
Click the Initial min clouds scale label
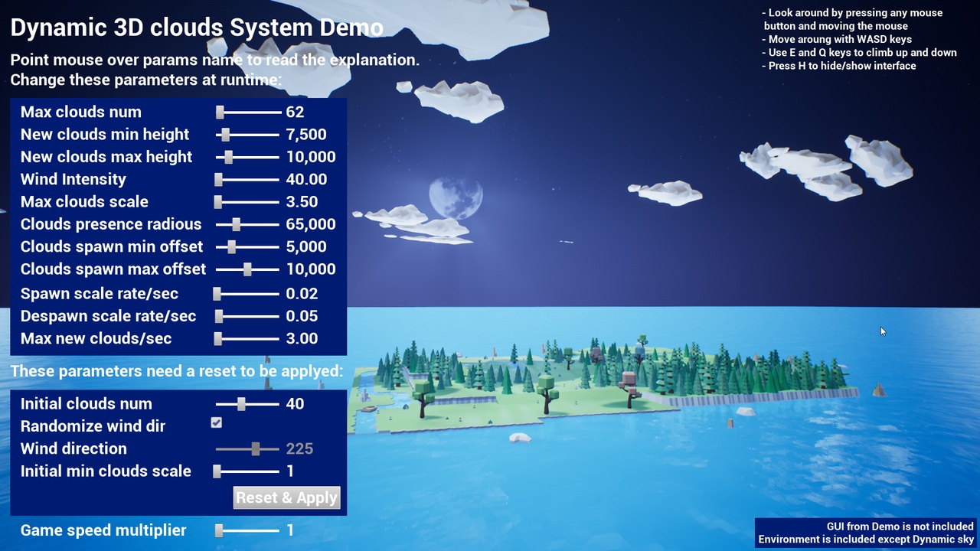[106, 471]
